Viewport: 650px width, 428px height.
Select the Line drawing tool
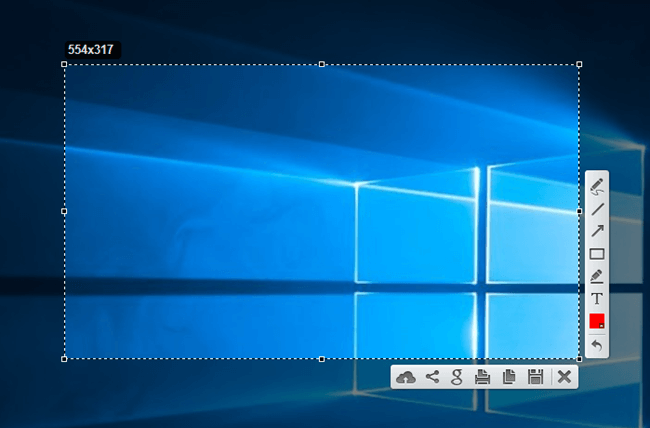(597, 209)
